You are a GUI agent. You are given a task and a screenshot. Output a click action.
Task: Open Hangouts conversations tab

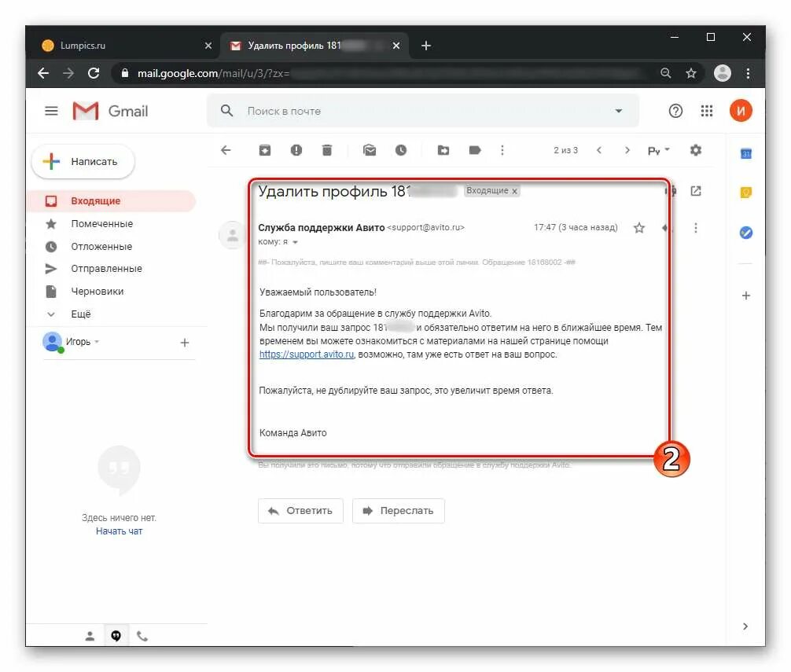[116, 636]
